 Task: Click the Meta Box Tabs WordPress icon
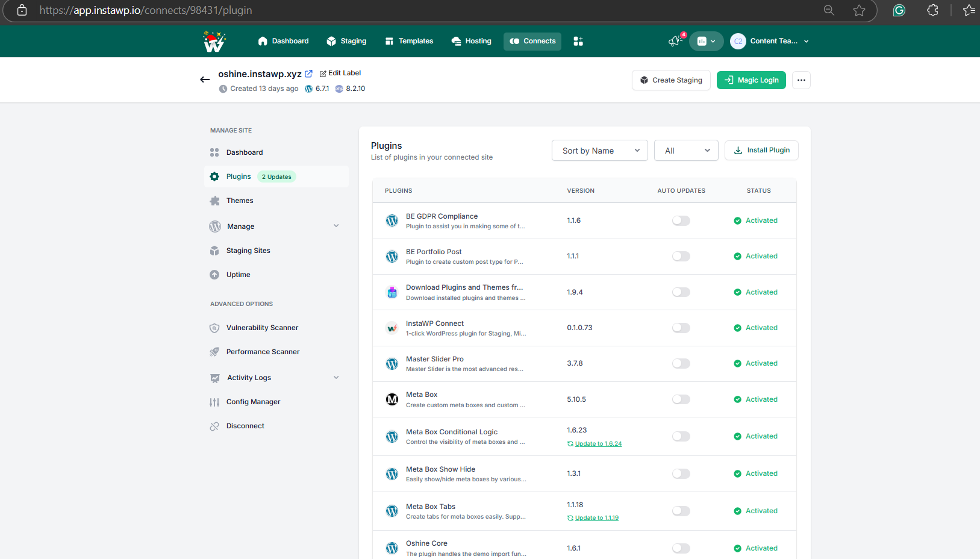[392, 511]
